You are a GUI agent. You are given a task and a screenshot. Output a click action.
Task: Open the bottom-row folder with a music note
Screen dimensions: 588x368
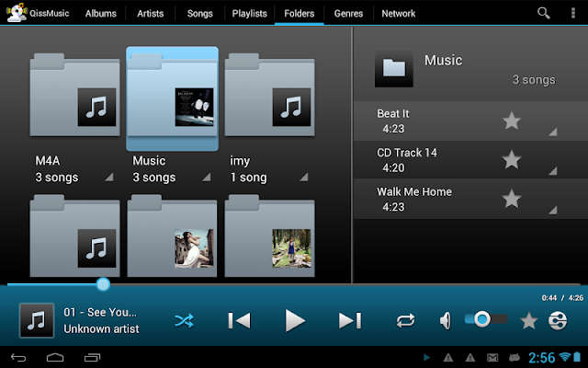point(75,236)
